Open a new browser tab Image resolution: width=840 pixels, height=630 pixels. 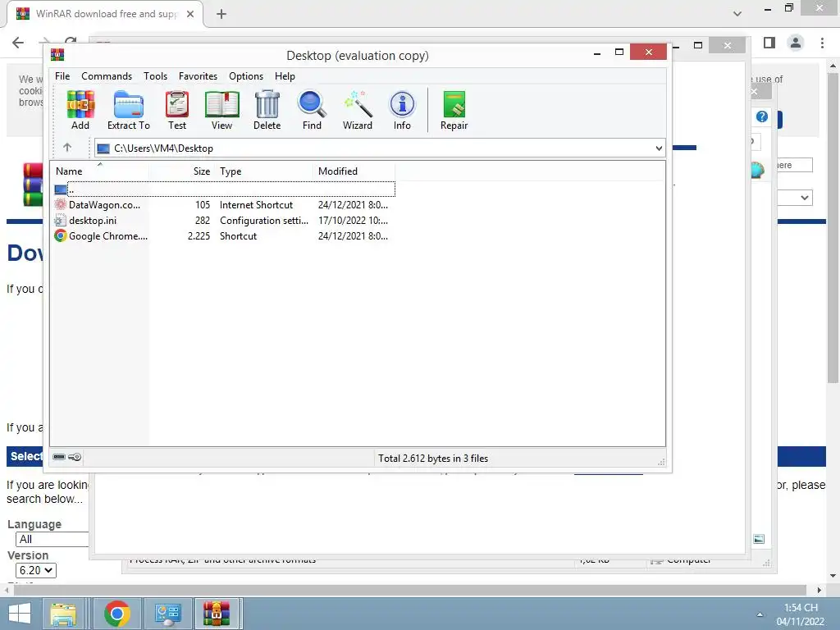click(x=221, y=14)
